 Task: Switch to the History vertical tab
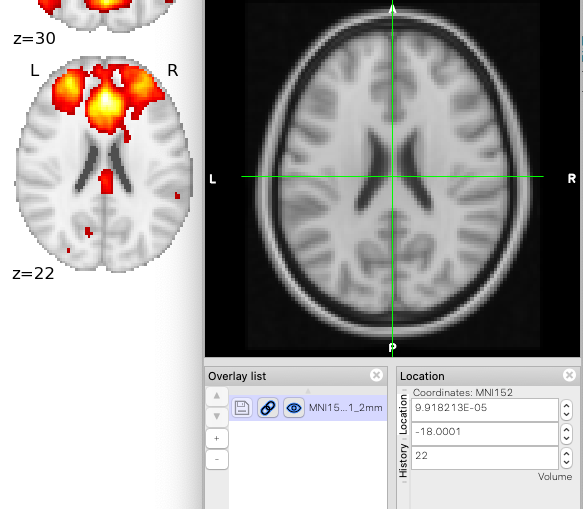click(x=403, y=460)
